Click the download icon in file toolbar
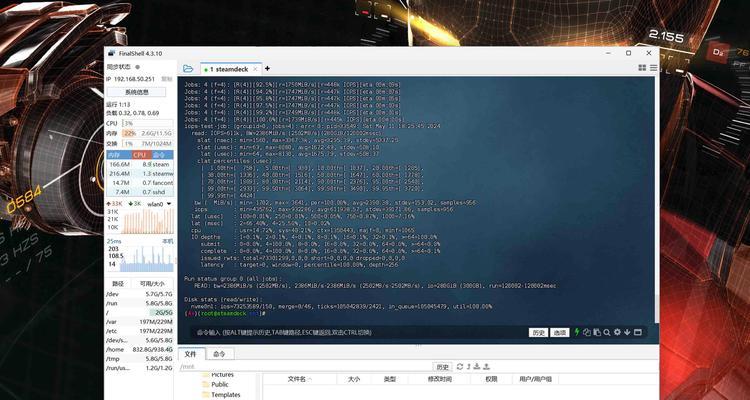750x400 pixels. (477, 367)
